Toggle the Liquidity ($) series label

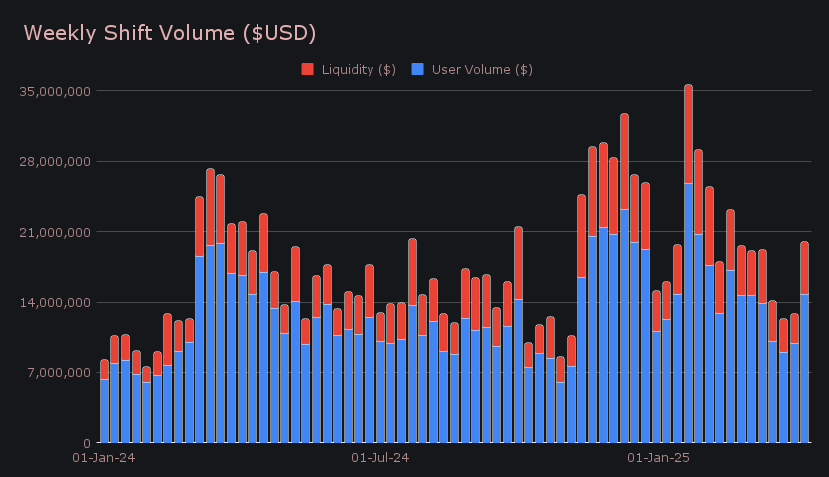[x=358, y=69]
